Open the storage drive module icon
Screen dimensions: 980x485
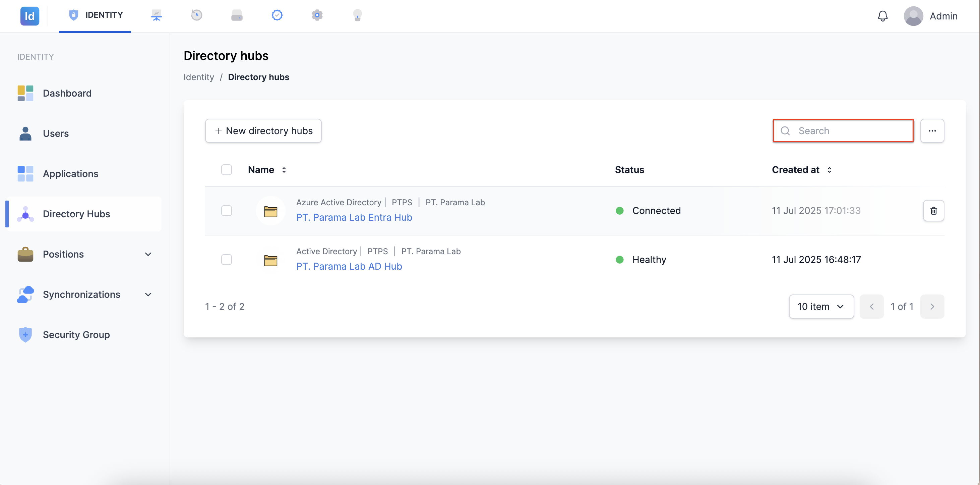(x=237, y=15)
